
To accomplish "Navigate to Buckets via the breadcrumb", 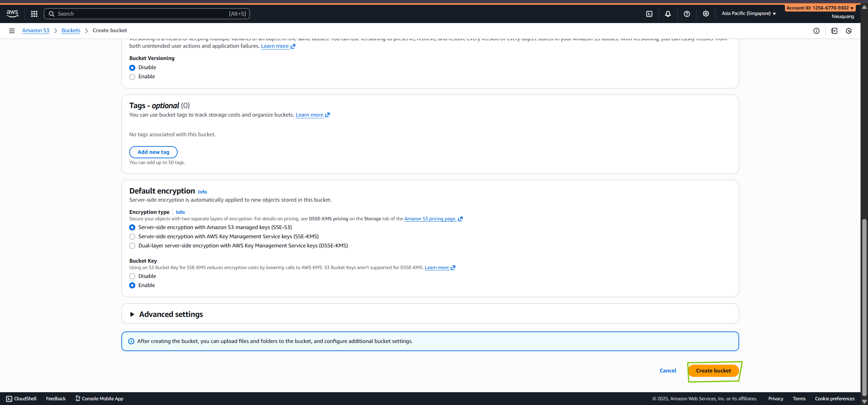I will (x=71, y=30).
